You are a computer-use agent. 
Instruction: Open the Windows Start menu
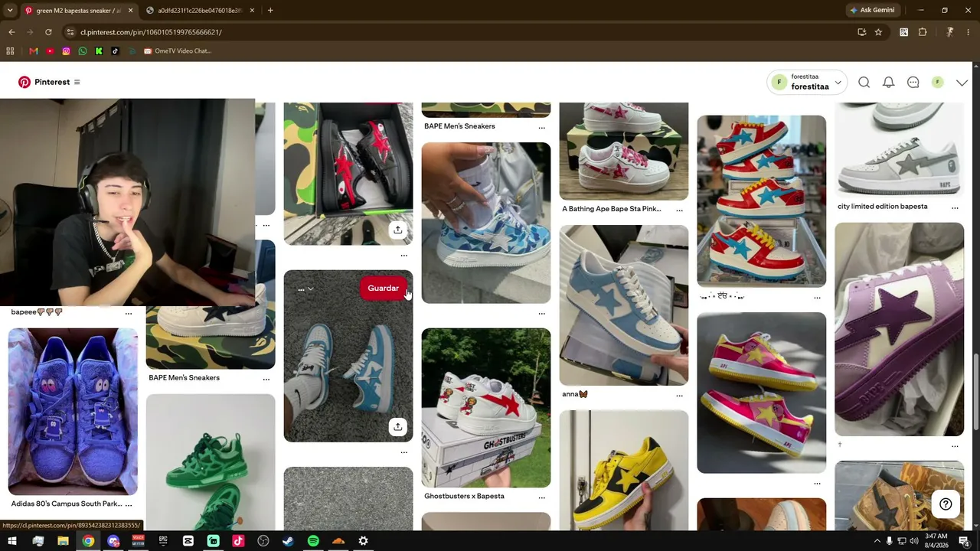[x=11, y=541]
